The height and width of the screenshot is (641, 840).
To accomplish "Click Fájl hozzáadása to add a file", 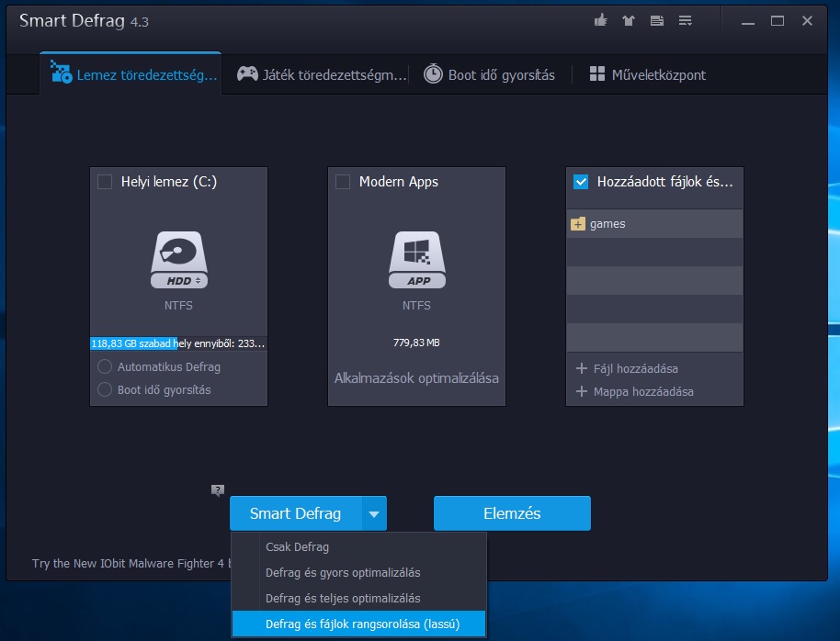I will pos(635,368).
